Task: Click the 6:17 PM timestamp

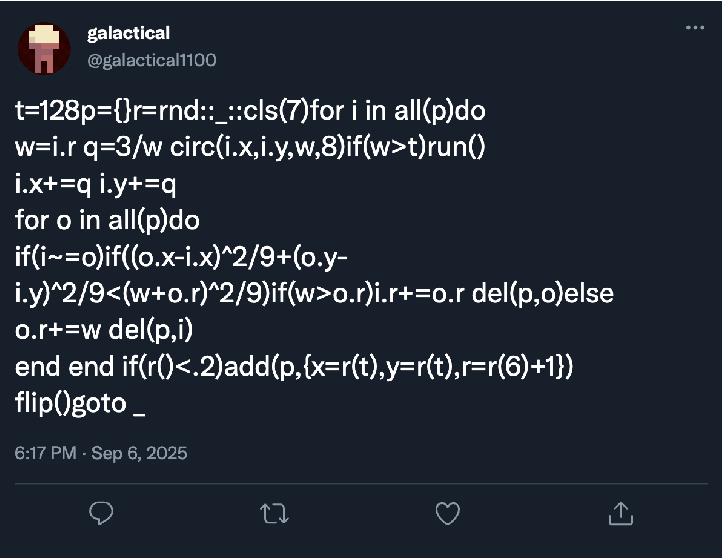Action: click(45, 453)
